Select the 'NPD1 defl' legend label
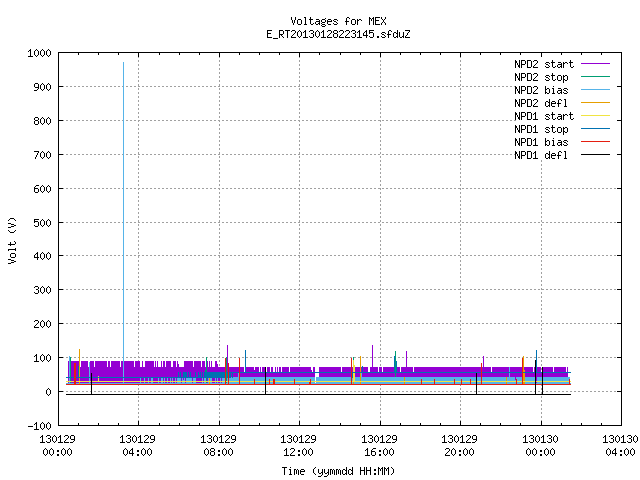 (x=541, y=156)
